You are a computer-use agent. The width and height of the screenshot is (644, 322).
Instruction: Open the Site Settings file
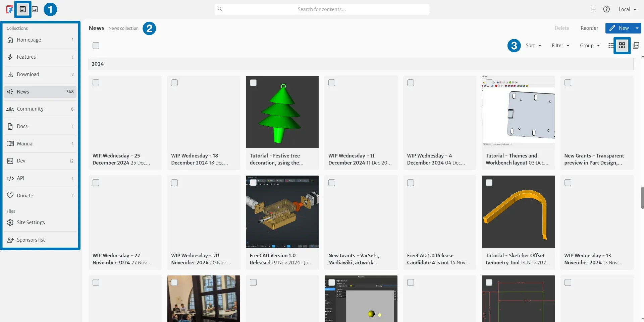click(x=40, y=222)
